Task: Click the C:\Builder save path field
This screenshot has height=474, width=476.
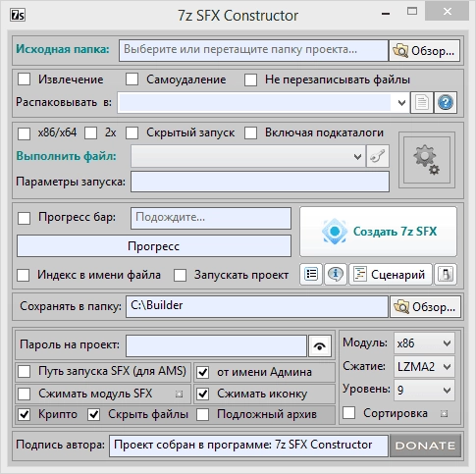Action: tap(257, 306)
